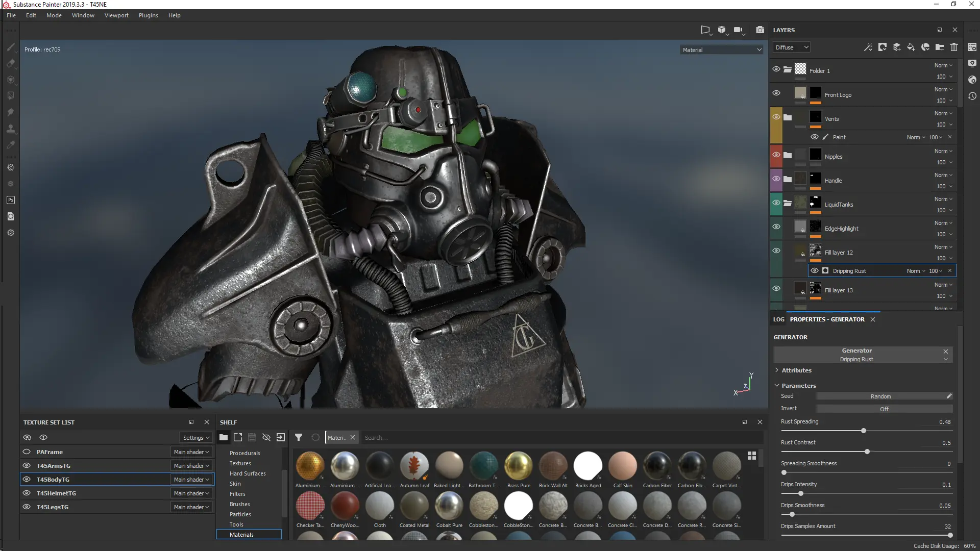Viewport: 980px width, 551px height.
Task: Open the Edit menu
Action: pos(31,15)
